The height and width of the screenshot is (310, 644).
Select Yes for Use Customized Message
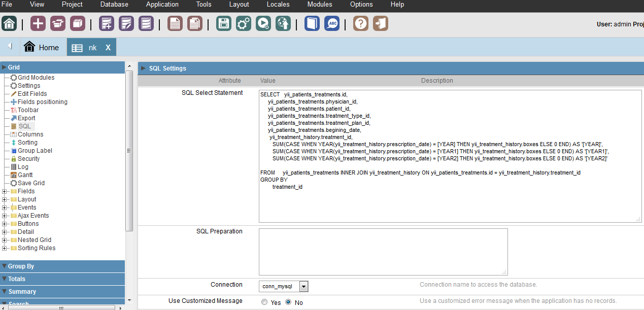click(x=264, y=302)
